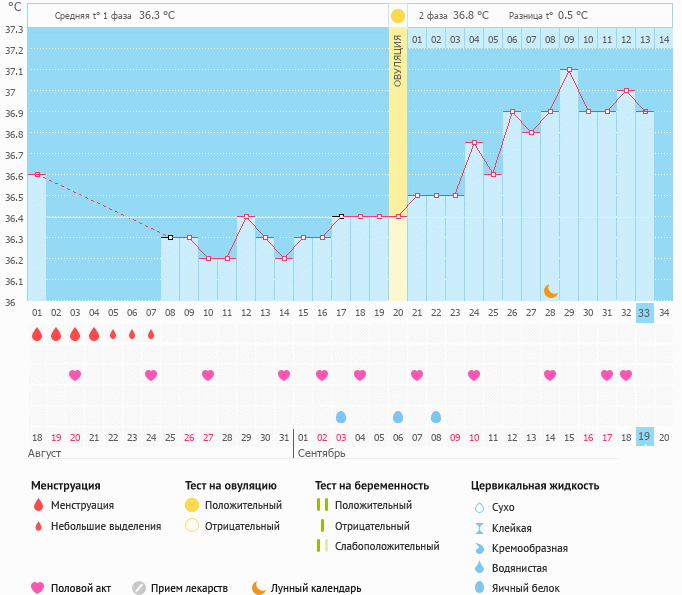Select the heart icon on cycle day 28
682x595 pixels.
pyautogui.click(x=550, y=375)
